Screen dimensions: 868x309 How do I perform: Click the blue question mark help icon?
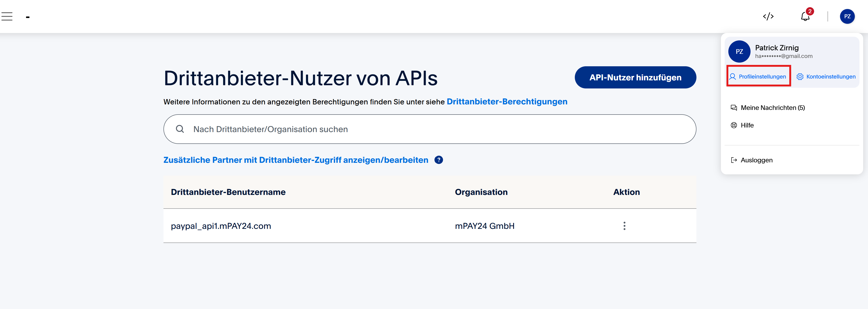click(438, 160)
